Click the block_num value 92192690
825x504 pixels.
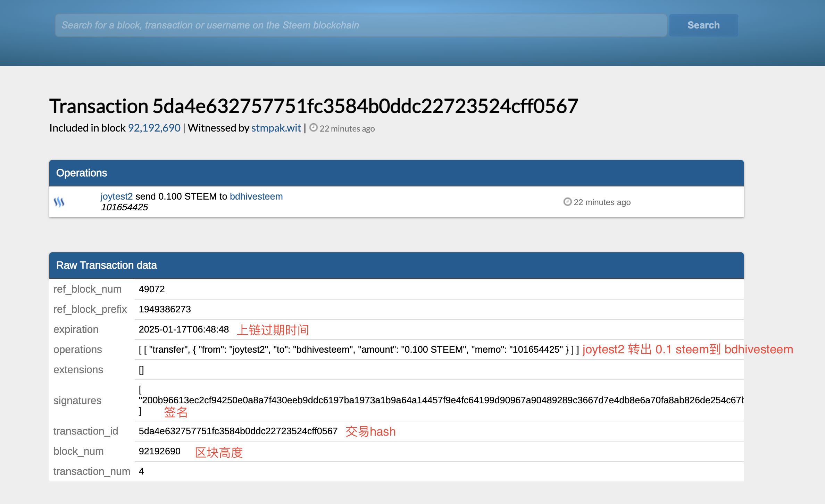[159, 451]
